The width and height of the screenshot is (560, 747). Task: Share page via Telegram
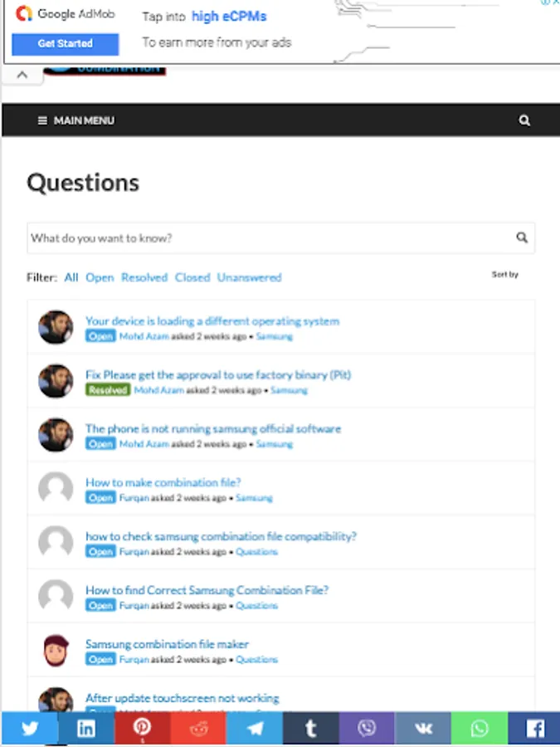click(x=254, y=729)
